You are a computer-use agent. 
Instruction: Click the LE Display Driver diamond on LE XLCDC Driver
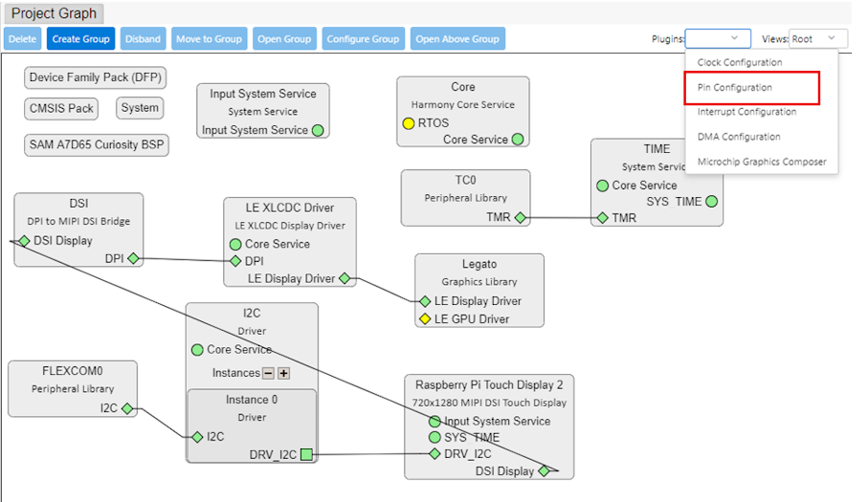coord(345,279)
